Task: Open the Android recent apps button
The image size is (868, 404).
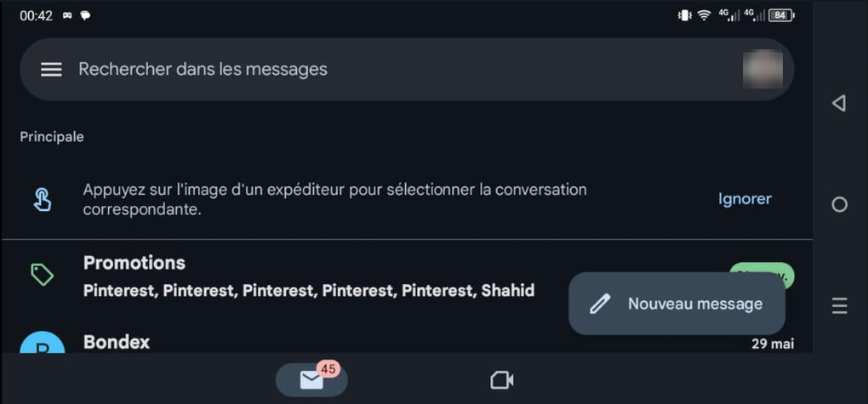Action: point(839,306)
